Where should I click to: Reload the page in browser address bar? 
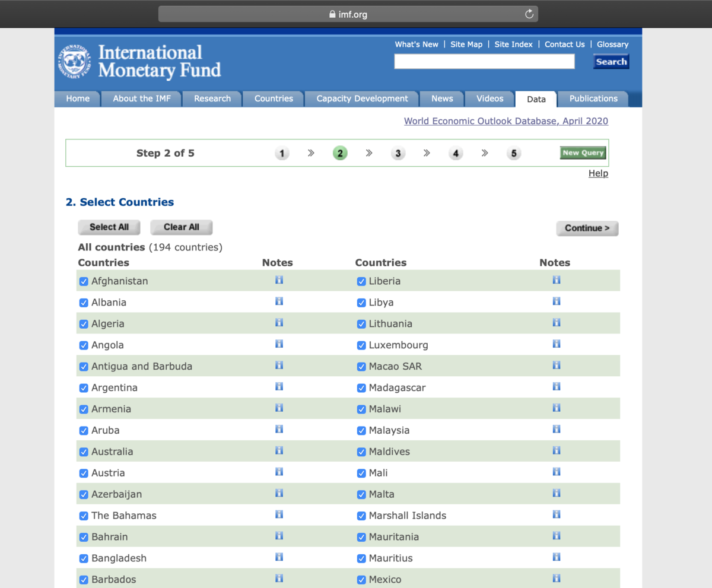coord(529,14)
